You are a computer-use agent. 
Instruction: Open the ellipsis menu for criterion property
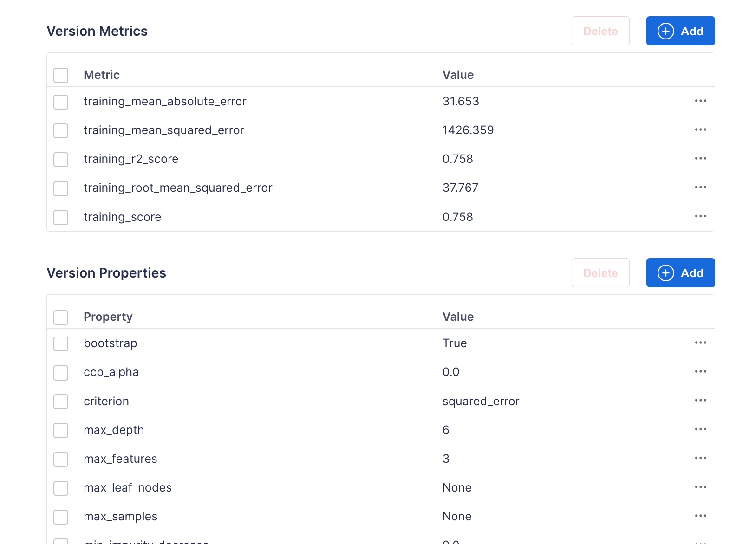coord(700,401)
